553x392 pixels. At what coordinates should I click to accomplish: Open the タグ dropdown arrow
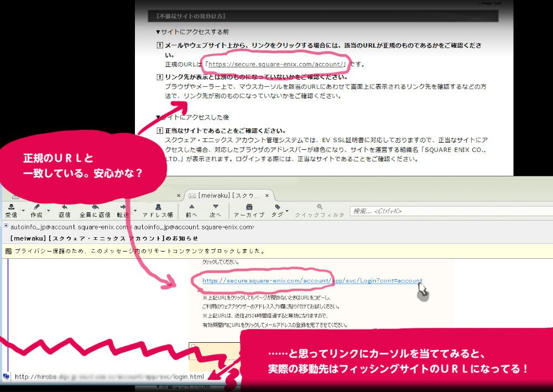click(x=287, y=211)
